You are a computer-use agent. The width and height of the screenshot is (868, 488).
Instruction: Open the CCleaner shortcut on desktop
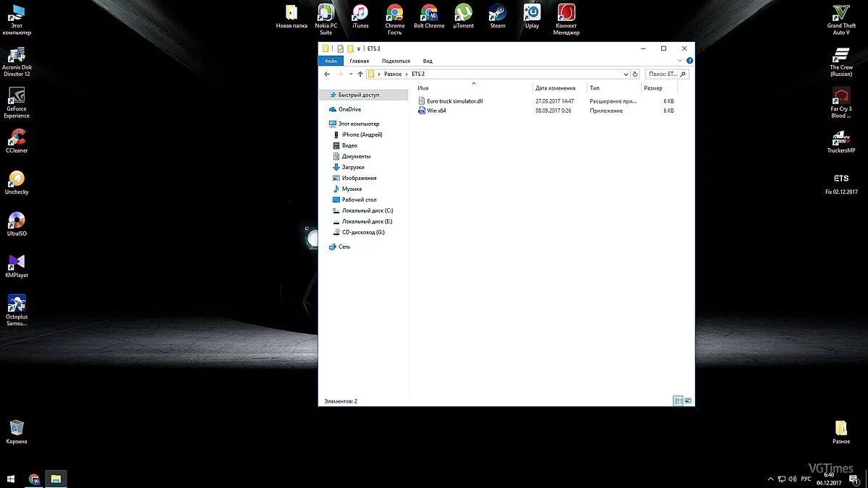(x=17, y=138)
